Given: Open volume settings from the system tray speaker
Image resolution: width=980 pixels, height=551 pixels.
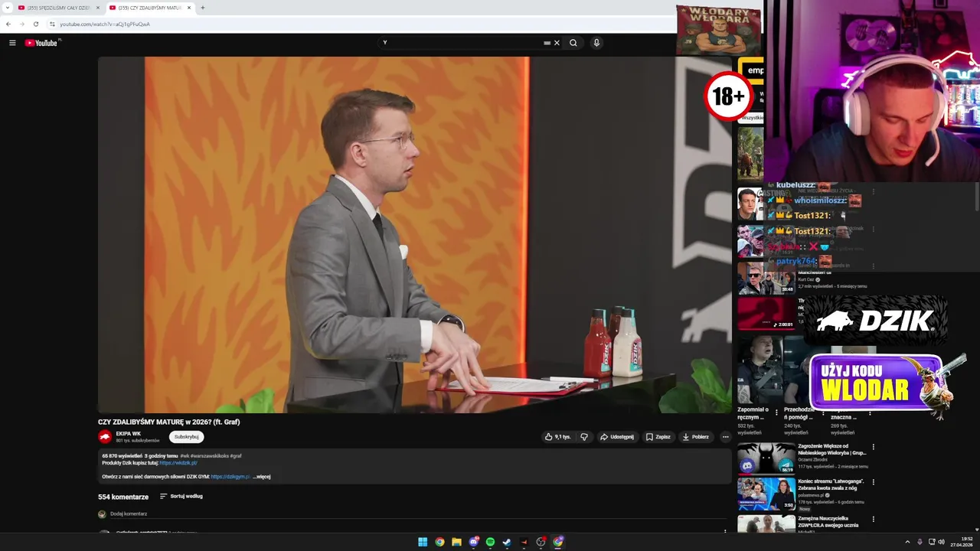Looking at the screenshot, I should [941, 542].
